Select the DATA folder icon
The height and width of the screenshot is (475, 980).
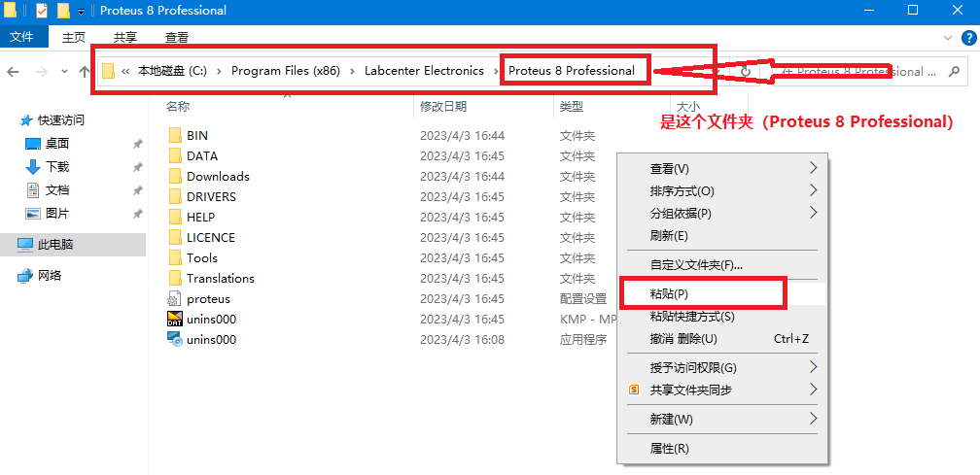(175, 156)
